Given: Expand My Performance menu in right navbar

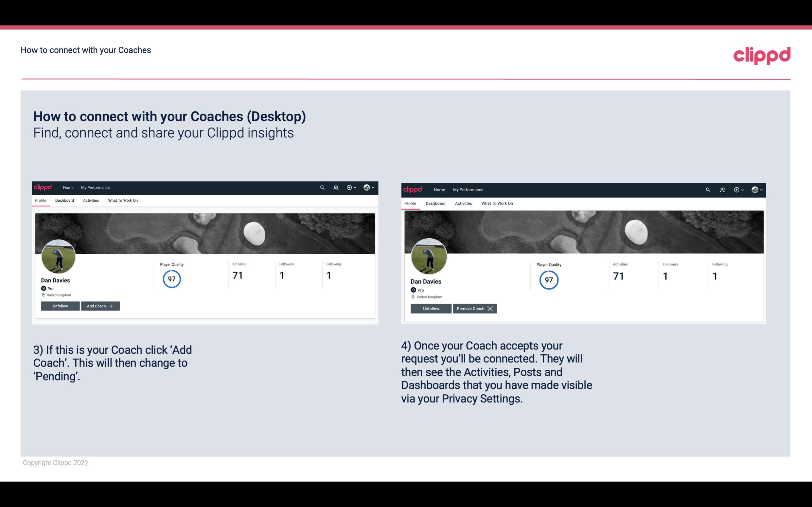Looking at the screenshot, I should pyautogui.click(x=468, y=189).
